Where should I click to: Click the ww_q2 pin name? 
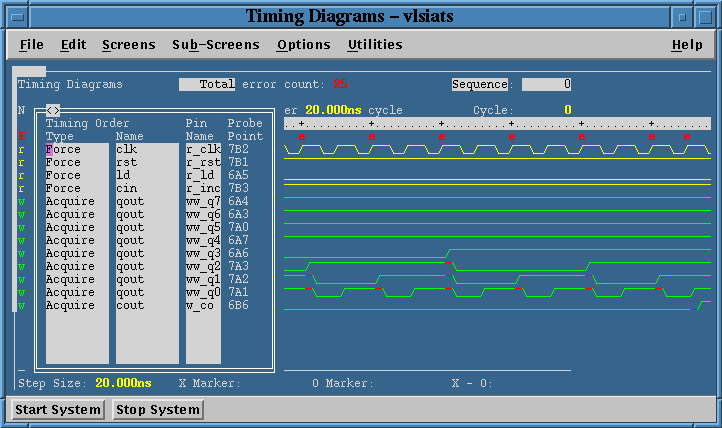click(204, 266)
